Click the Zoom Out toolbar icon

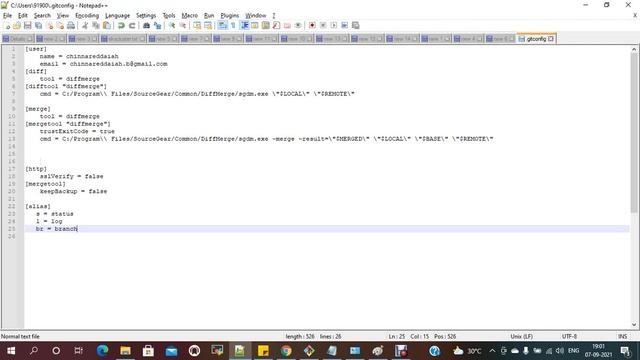(x=183, y=25)
